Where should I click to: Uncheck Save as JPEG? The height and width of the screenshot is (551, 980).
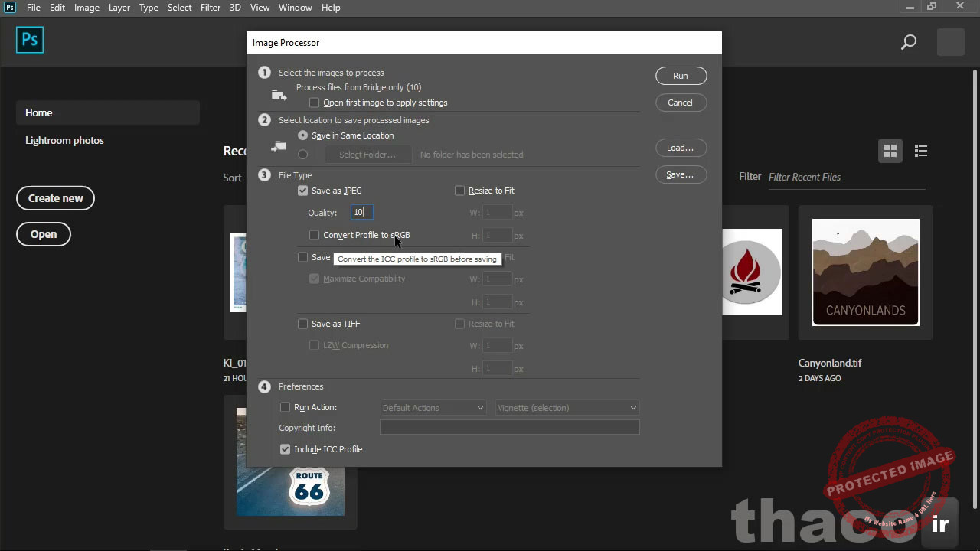pyautogui.click(x=302, y=190)
